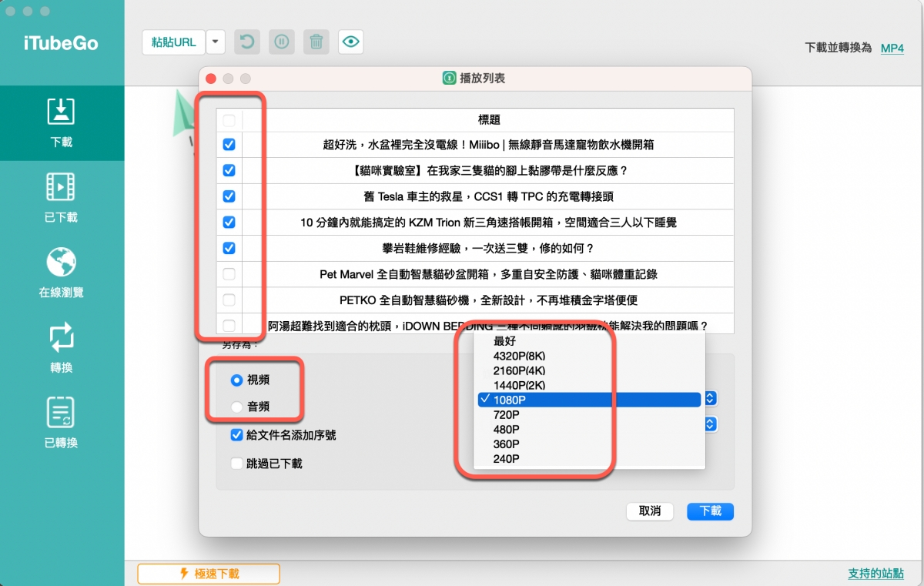Click the 粘貼URL button
Image resolution: width=924 pixels, height=586 pixels.
click(x=174, y=42)
